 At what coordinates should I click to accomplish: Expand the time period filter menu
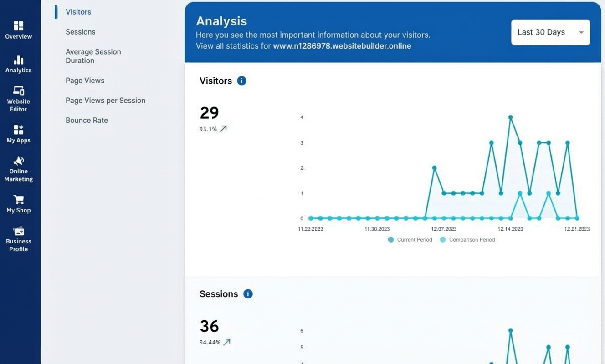550,32
